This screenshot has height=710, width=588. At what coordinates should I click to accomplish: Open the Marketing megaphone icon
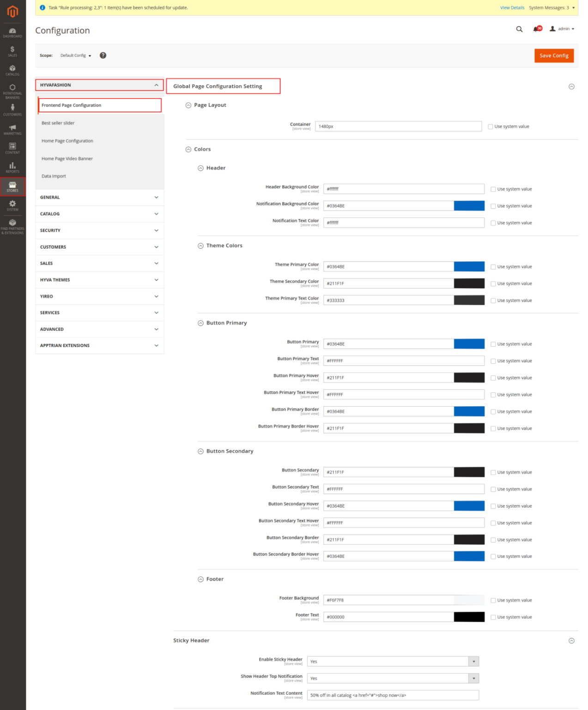pyautogui.click(x=12, y=129)
